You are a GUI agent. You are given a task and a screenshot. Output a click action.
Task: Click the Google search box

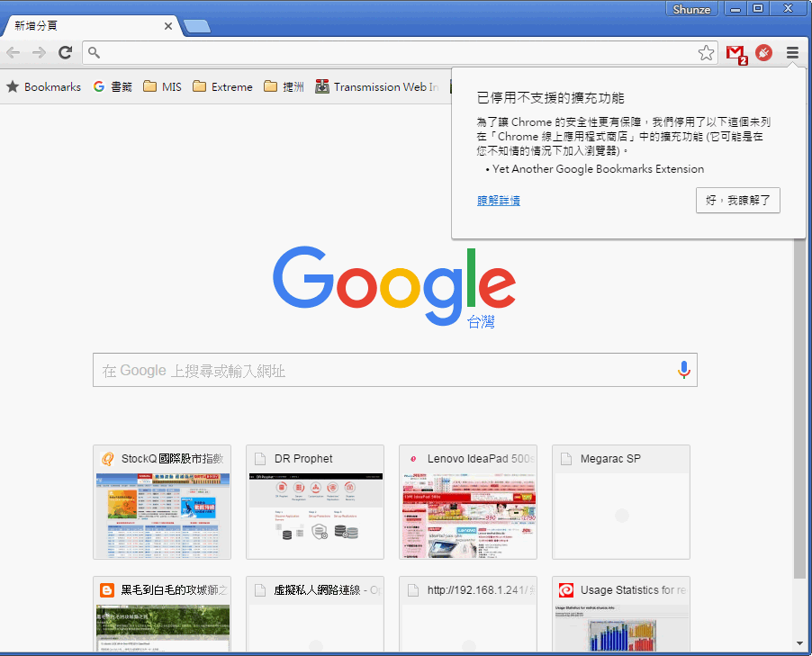click(x=395, y=370)
